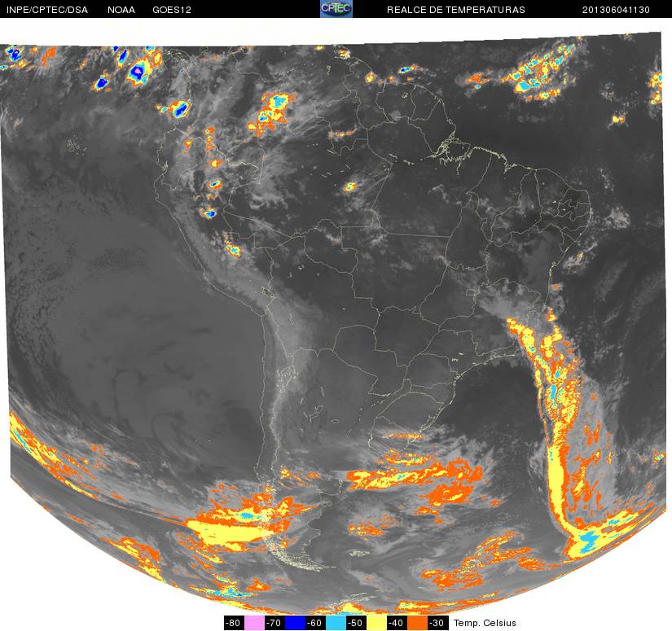Click the cyan legend swatch

336,623
